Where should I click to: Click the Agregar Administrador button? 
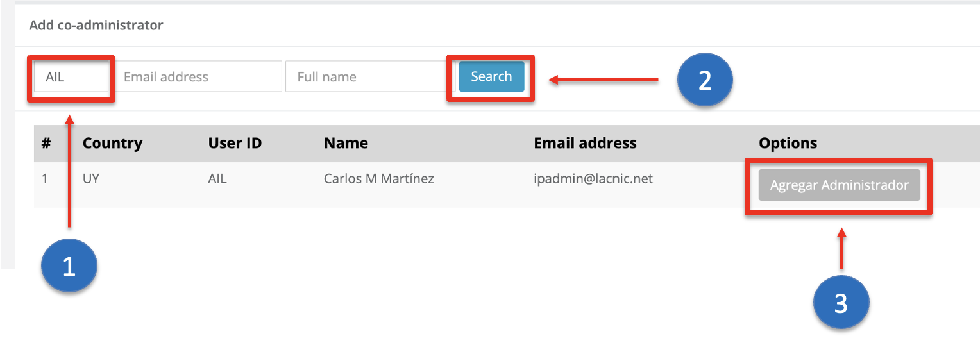[x=839, y=185]
